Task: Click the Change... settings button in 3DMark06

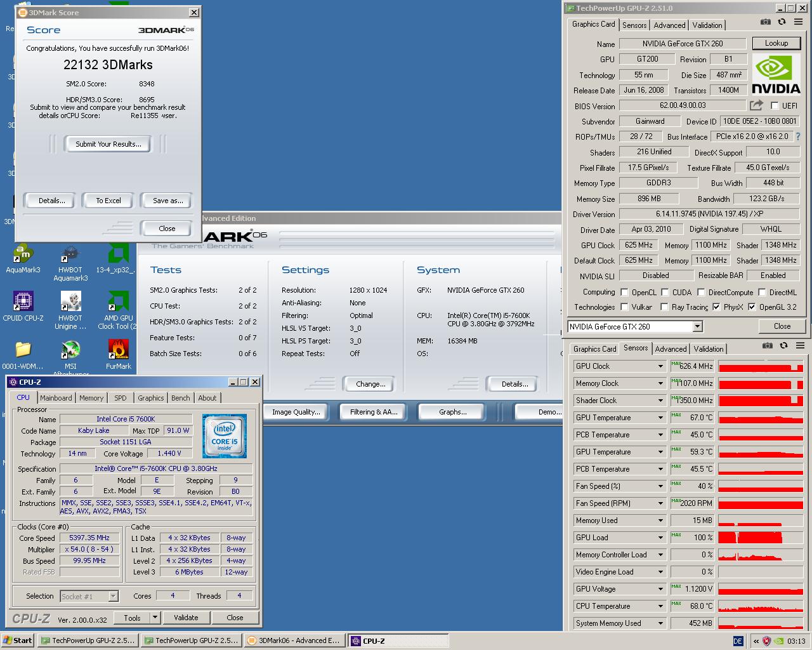Action: pos(370,384)
